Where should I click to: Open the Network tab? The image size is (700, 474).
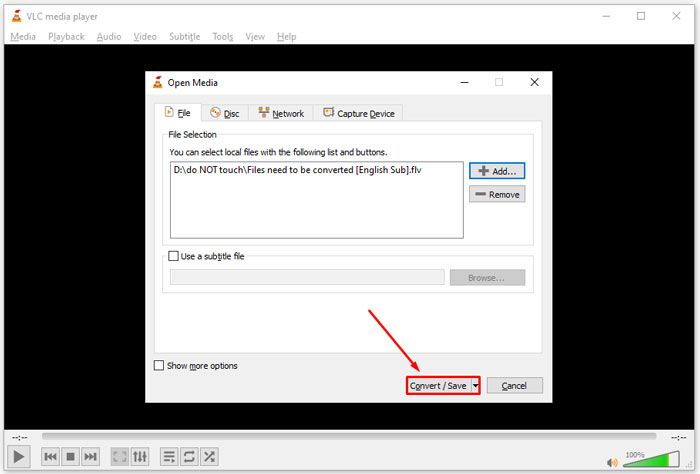(281, 113)
